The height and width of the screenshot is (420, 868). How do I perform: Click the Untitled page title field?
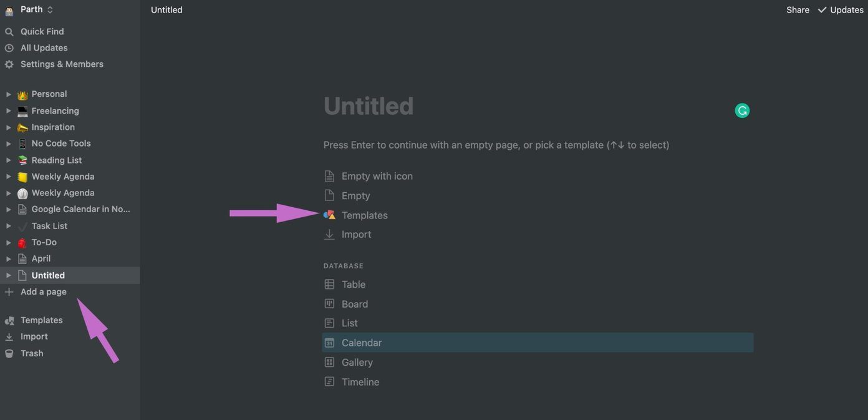[x=368, y=106]
